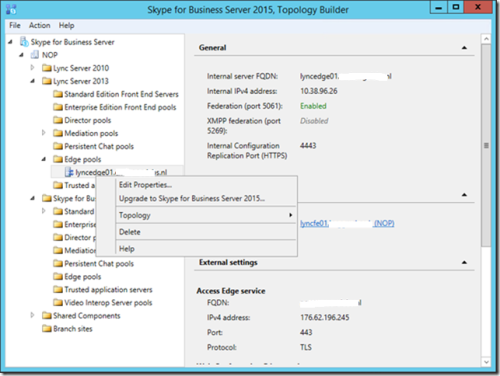The image size is (500, 376).
Task: Collapse the External settings section arrow
Action: tap(464, 262)
